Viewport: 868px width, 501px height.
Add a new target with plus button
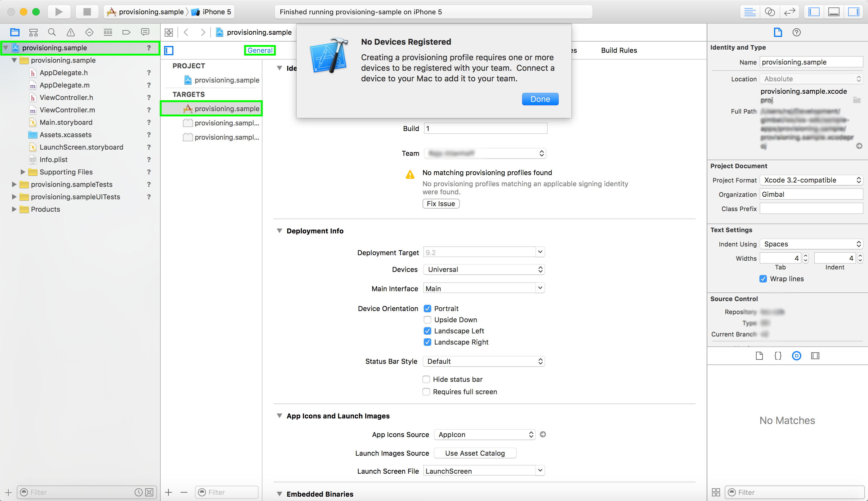point(168,492)
